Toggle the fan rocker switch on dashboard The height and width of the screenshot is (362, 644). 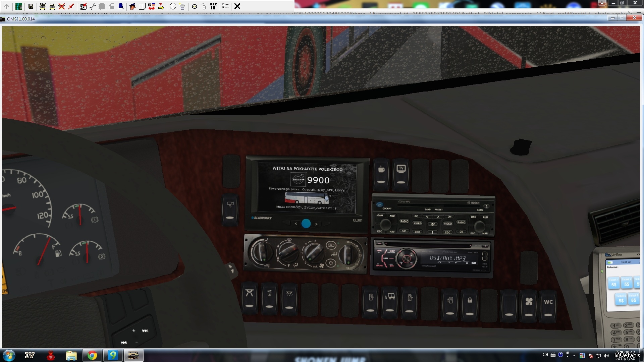529,303
